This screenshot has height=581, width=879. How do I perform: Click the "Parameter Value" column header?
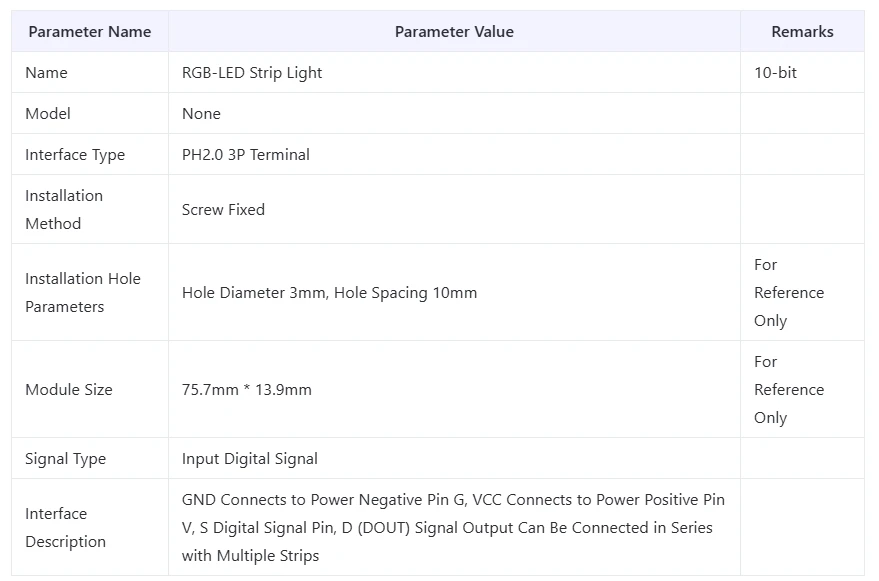[454, 32]
